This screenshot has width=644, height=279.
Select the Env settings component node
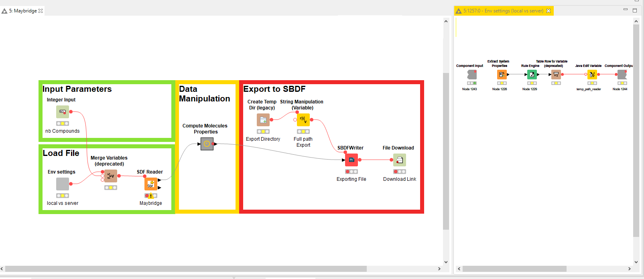coord(63,184)
